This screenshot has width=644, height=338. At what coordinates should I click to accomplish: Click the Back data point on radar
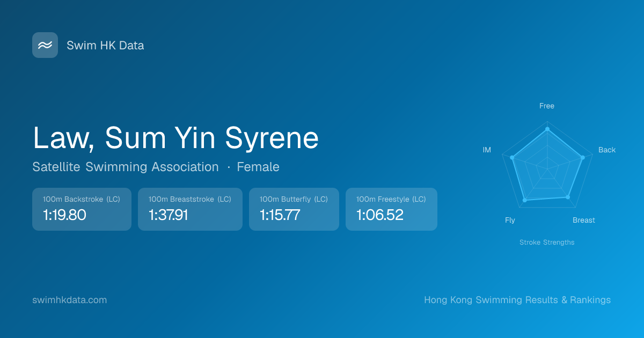click(582, 158)
